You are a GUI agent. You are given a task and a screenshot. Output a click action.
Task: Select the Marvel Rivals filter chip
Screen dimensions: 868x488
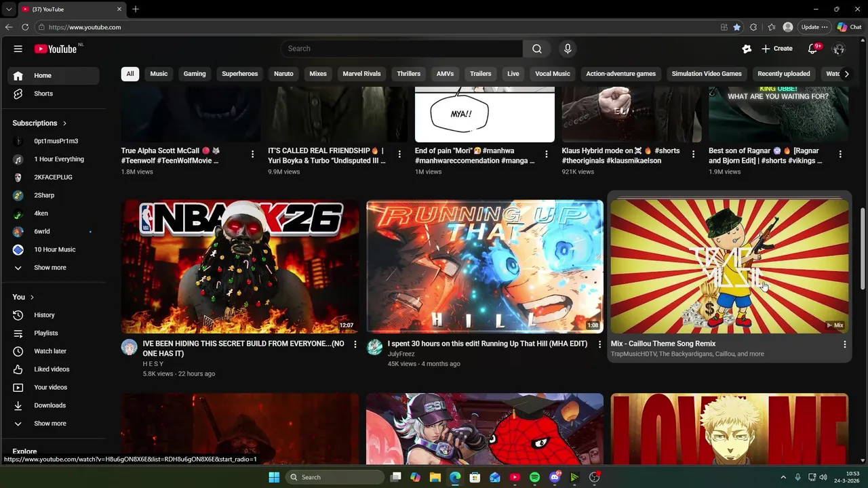pos(361,74)
